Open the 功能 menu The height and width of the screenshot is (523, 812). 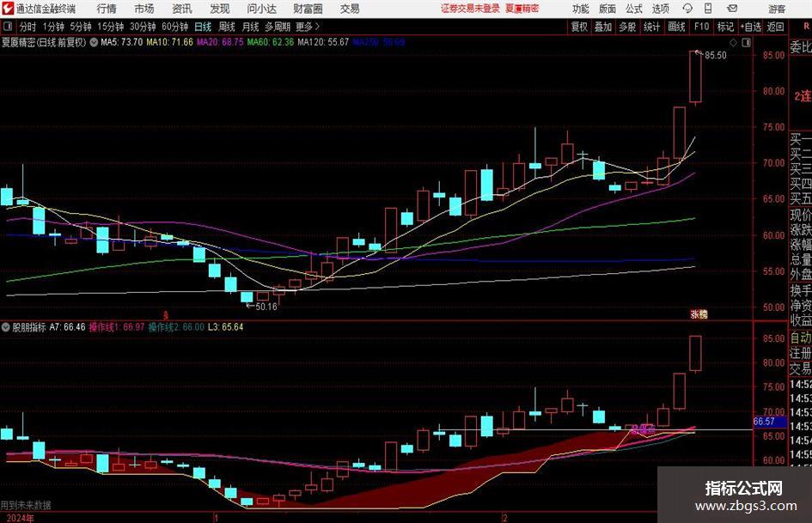click(581, 9)
